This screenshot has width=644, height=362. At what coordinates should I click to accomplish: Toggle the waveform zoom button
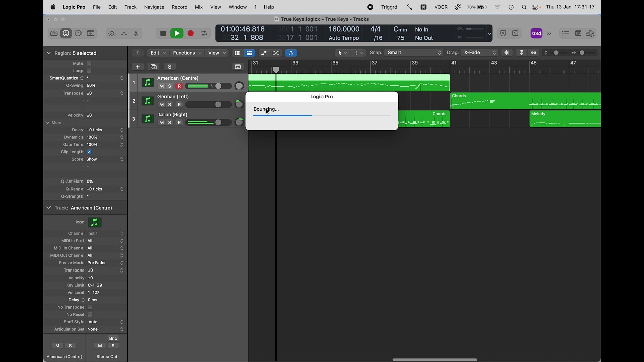click(507, 53)
